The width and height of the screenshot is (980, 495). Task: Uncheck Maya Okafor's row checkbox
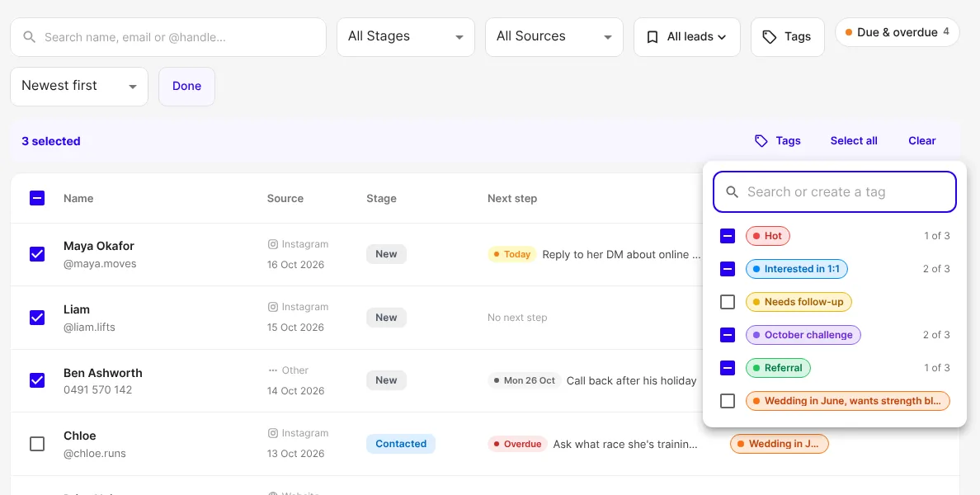[37, 254]
